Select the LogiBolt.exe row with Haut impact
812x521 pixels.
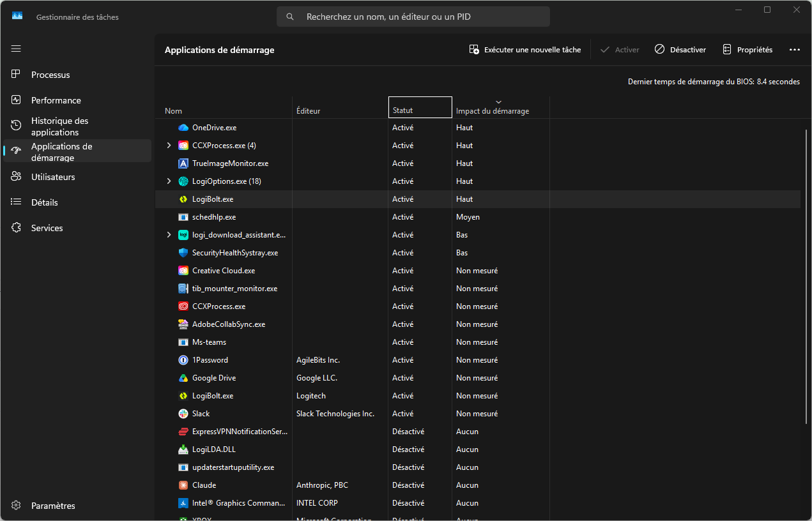478,199
